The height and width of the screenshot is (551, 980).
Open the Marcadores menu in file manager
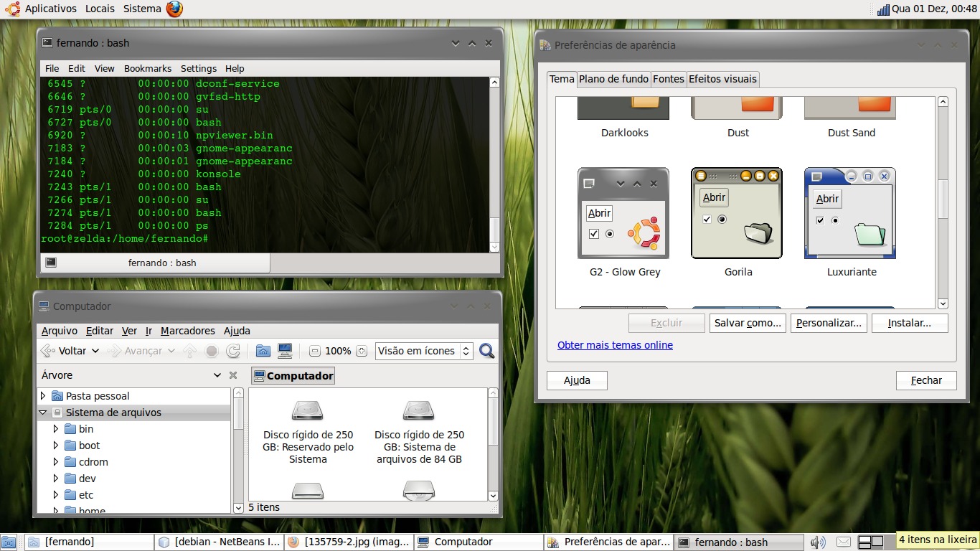[188, 331]
